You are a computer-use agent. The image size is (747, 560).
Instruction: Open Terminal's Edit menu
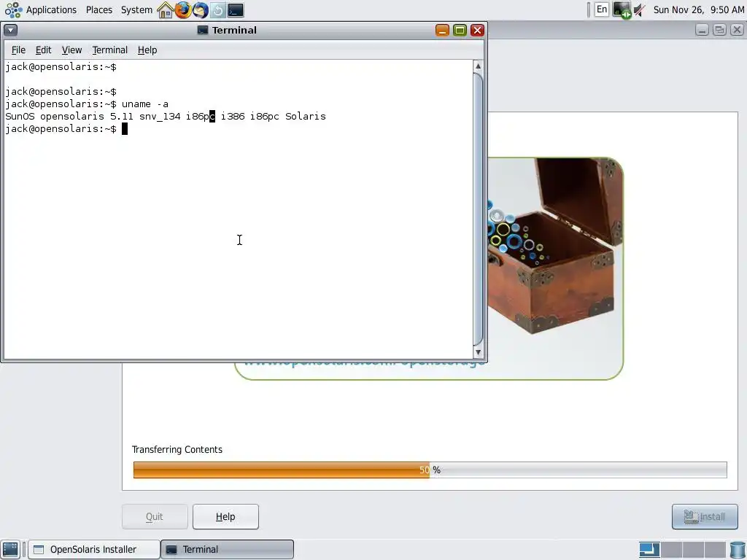click(x=43, y=50)
